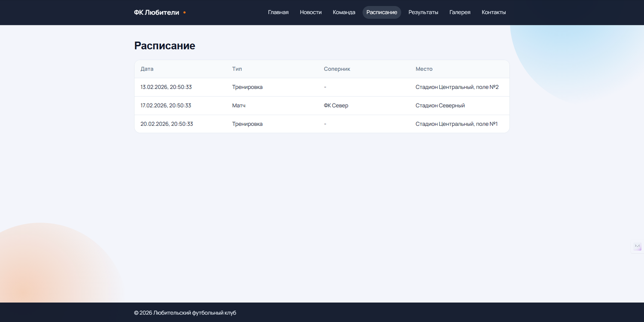The image size is (644, 322).
Task: Open the Результаты page
Action: (x=423, y=12)
